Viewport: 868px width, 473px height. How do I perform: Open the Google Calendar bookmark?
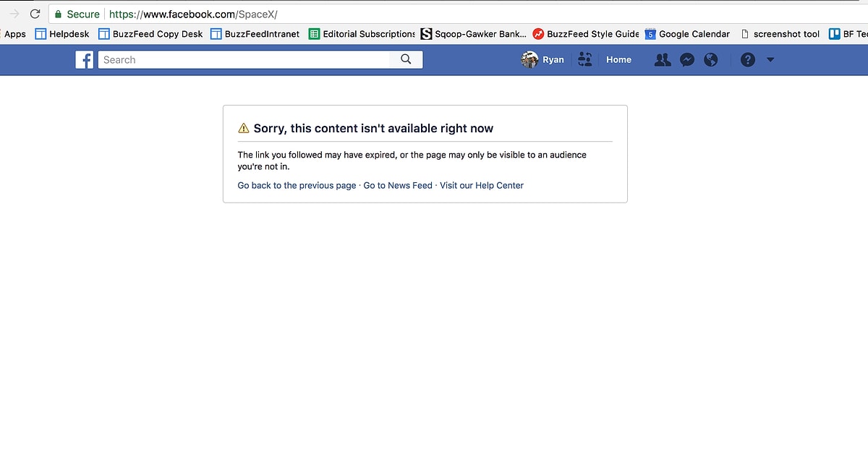tap(687, 34)
